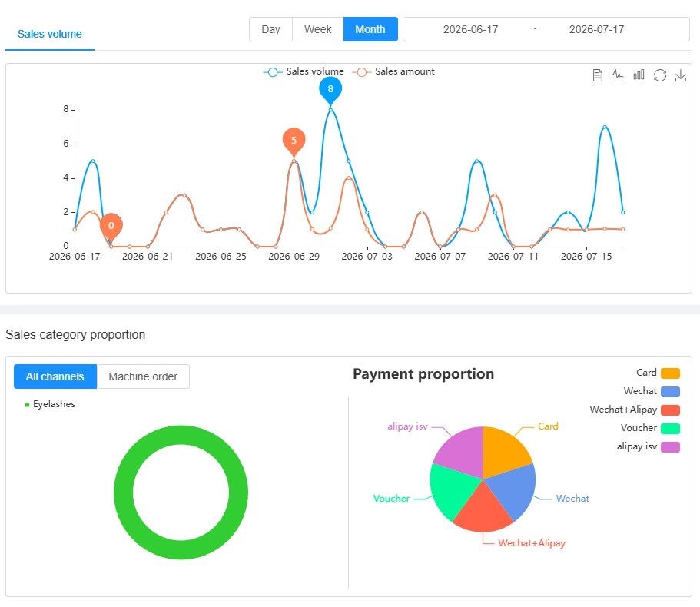The height and width of the screenshot is (607, 700).
Task: Open the chart data view icon
Action: tap(597, 75)
